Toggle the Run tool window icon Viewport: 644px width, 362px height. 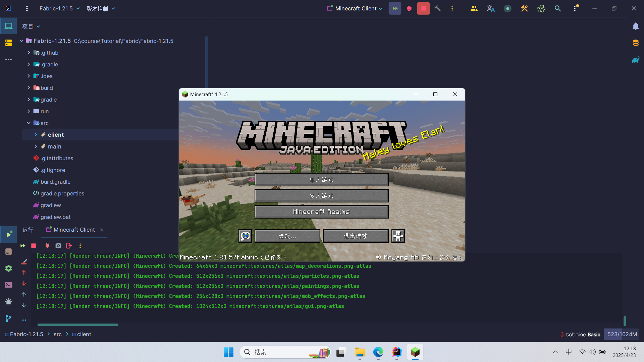(x=8, y=234)
